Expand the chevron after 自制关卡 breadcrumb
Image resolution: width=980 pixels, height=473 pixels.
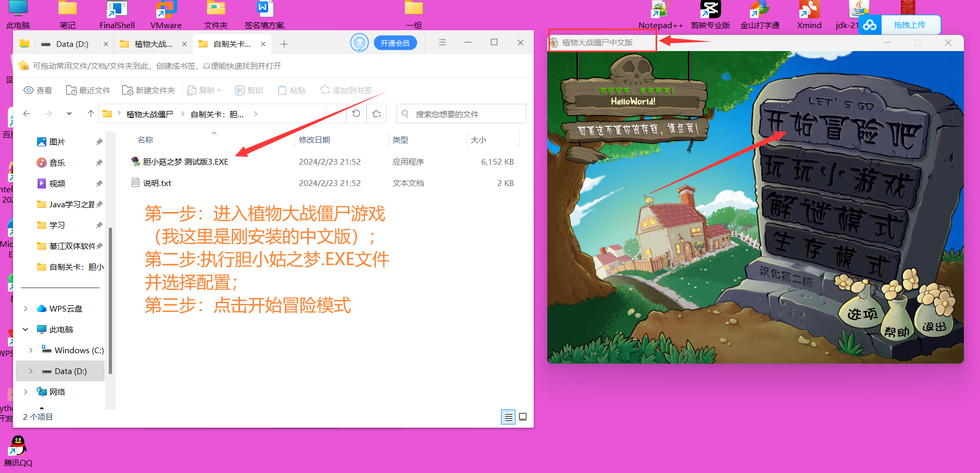[x=256, y=114]
